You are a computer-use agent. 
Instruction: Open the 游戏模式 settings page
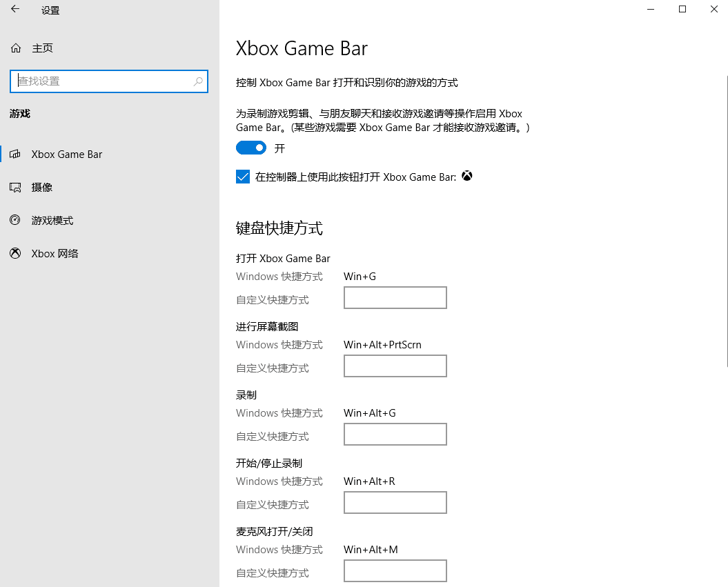click(x=52, y=221)
